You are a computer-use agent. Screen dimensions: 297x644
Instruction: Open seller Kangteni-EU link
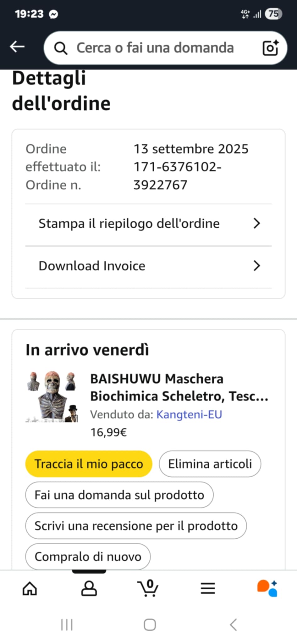[189, 414]
